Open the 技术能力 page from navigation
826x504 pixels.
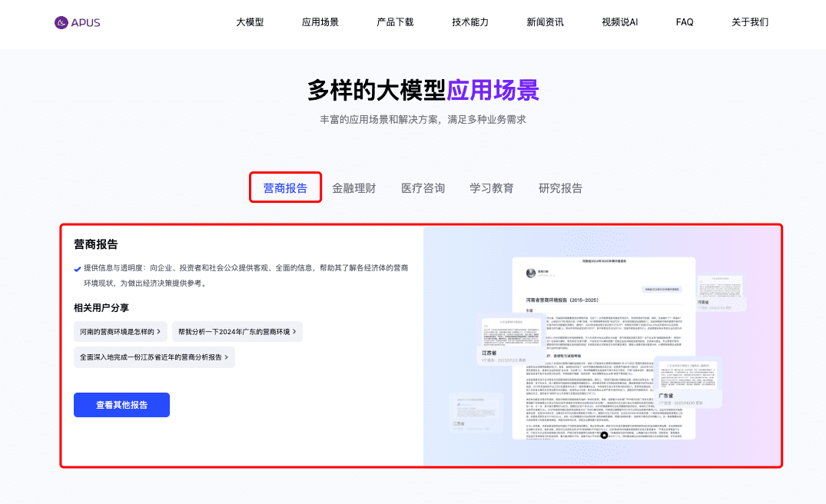(469, 22)
